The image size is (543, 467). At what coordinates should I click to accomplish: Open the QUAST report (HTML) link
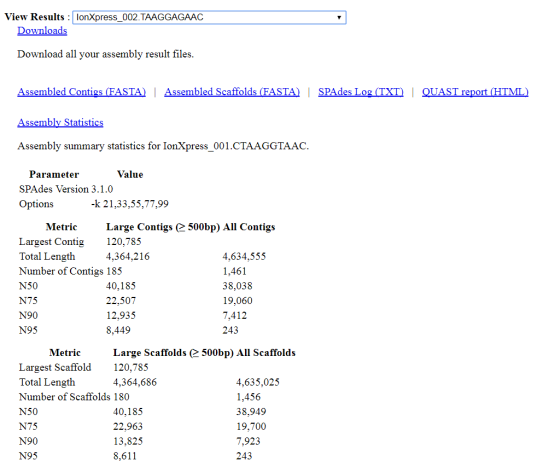(x=475, y=92)
